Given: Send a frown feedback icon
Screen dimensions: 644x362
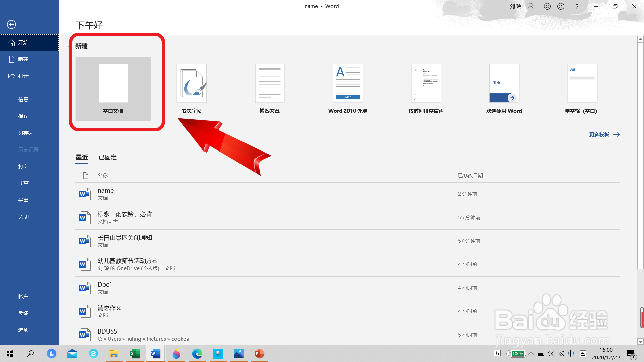Looking at the screenshot, I should [x=561, y=6].
